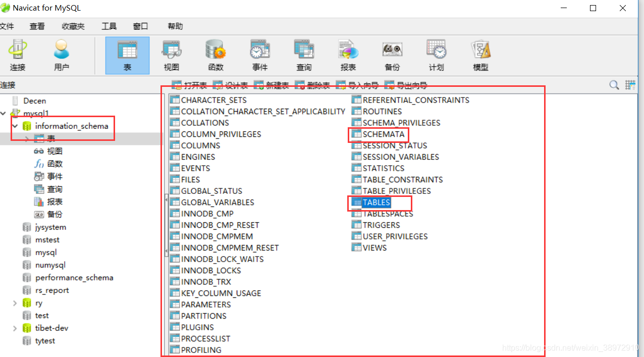Select the 报表 (Report) toolbar icon
644x357 pixels.
point(348,56)
